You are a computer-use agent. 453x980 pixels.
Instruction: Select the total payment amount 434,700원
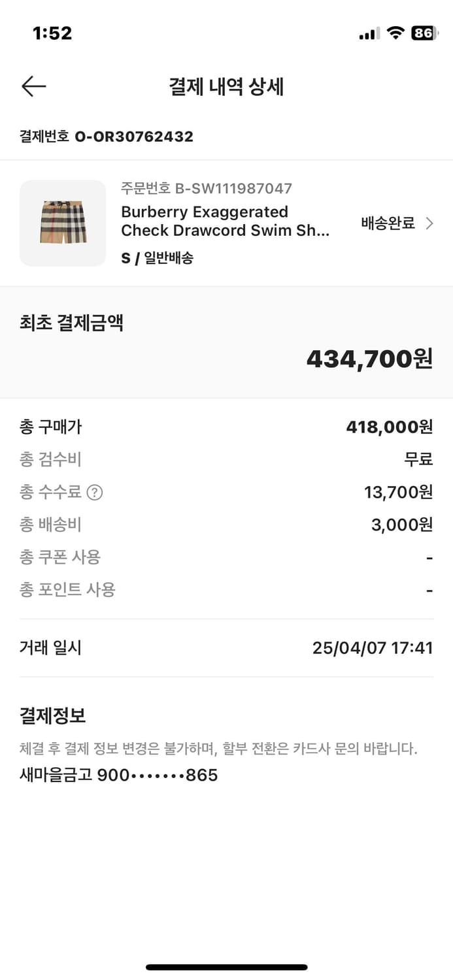371,358
